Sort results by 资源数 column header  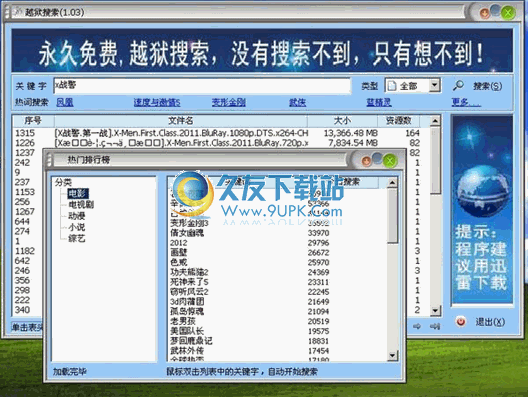398,121
